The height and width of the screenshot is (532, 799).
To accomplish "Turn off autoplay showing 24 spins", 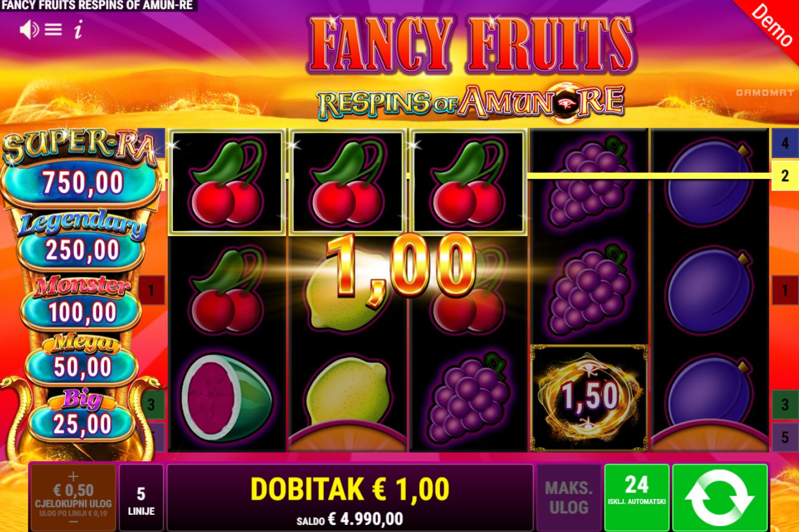I will point(637,497).
